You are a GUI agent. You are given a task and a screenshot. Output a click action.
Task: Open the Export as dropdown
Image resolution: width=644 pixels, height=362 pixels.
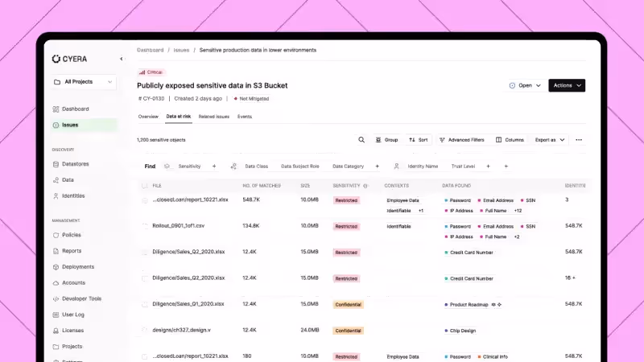pos(550,140)
